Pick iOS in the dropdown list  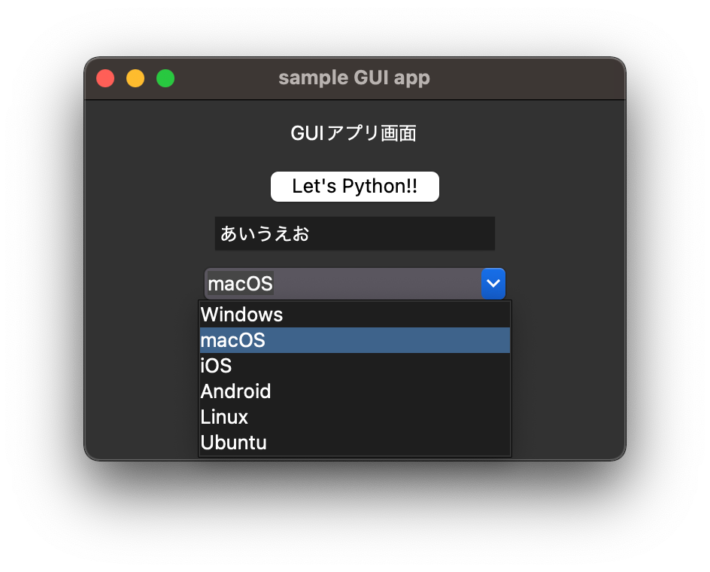355,365
